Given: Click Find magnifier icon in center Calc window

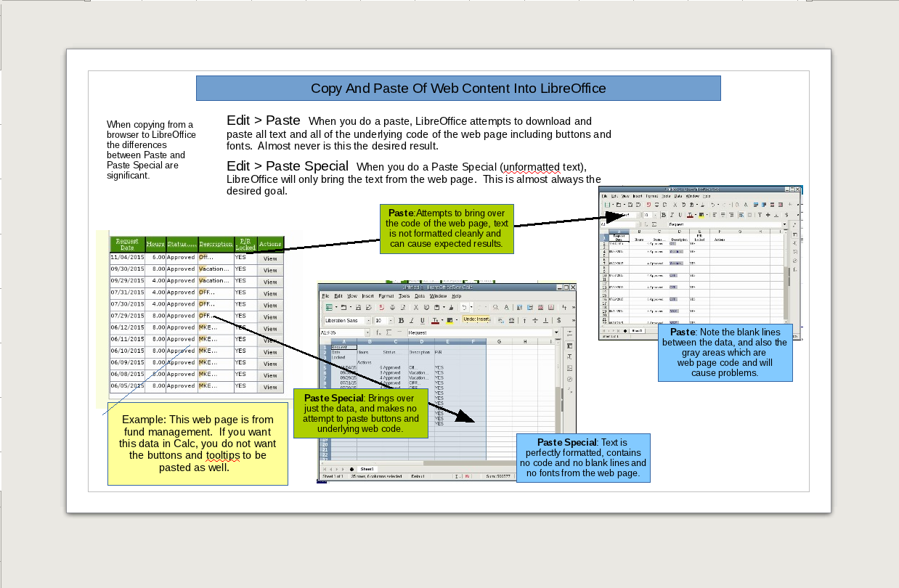Looking at the screenshot, I should tap(495, 307).
